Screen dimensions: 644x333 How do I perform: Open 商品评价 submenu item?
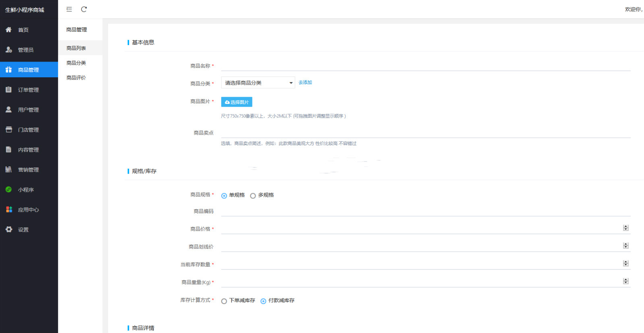pos(76,78)
